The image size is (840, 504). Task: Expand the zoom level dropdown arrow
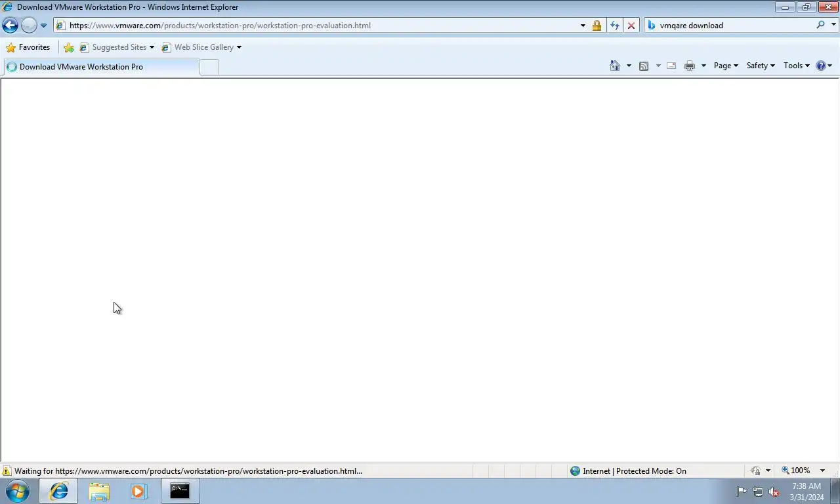pyautogui.click(x=822, y=471)
